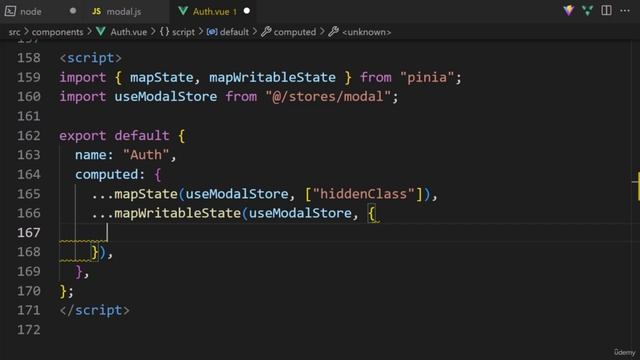Click the opening <script> tag on line 158

coord(91,58)
